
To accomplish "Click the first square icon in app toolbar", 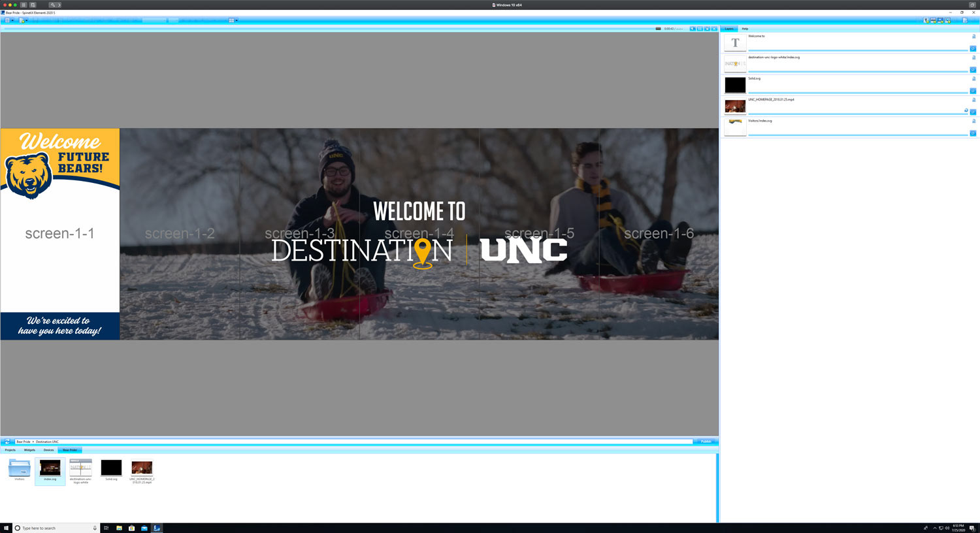I will coord(7,20).
